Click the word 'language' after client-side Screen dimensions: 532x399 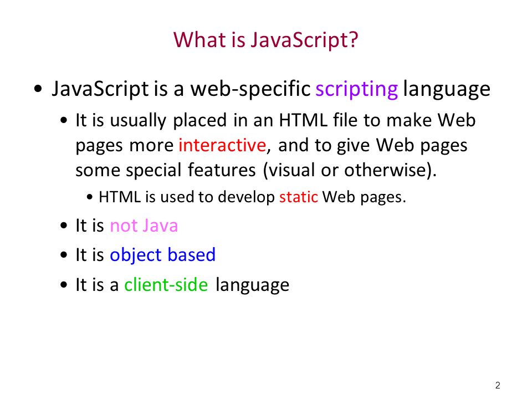[253, 285]
